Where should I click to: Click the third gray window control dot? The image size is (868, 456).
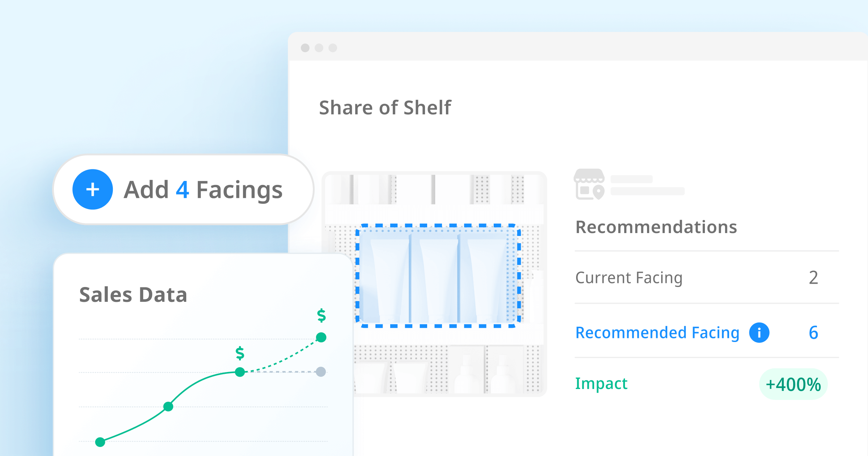pyautogui.click(x=333, y=48)
